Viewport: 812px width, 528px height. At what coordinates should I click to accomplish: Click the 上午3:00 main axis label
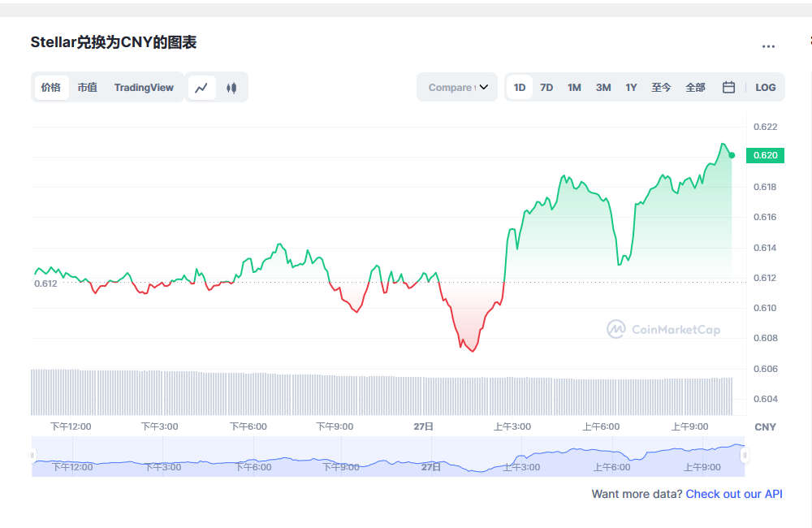(512, 427)
